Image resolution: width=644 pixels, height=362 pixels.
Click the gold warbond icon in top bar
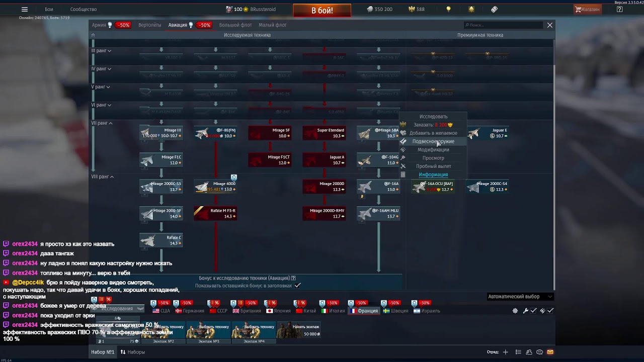tap(471, 9)
